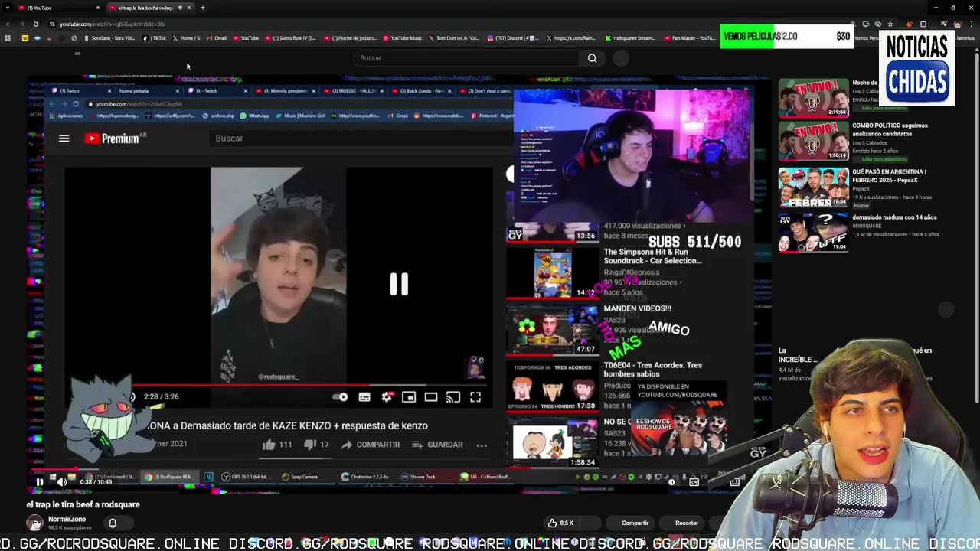
Task: Open the "rodsquaree Stream" bookmark
Action: coord(630,37)
